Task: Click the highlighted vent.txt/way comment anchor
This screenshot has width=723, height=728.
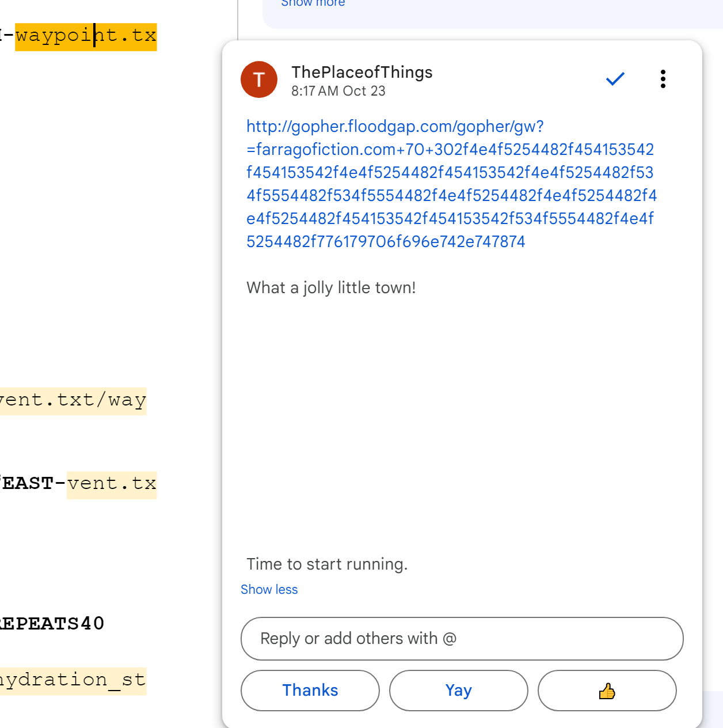Action: [x=73, y=400]
